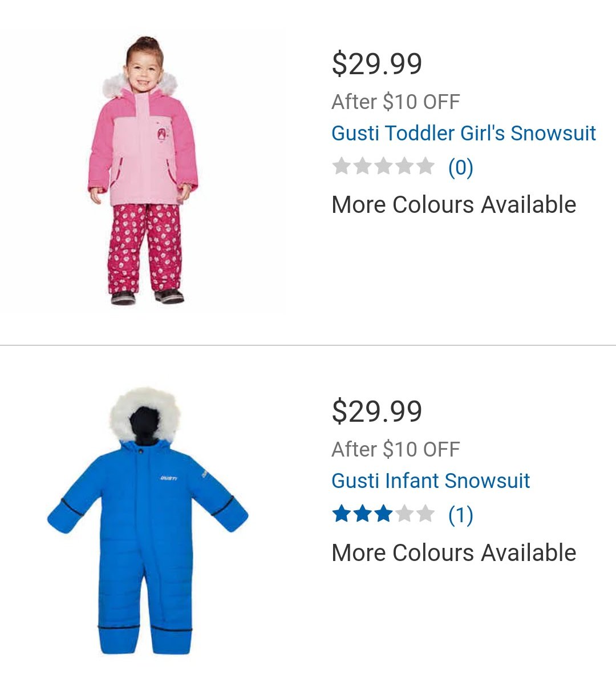
Task: Tap More Colours Available under toddler snowsuit
Action: pos(454,204)
